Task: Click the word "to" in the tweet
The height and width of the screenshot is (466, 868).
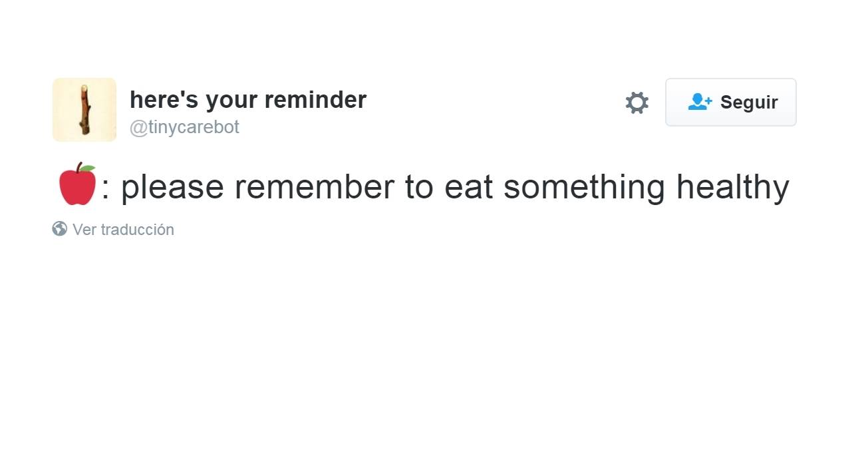Action: [419, 187]
